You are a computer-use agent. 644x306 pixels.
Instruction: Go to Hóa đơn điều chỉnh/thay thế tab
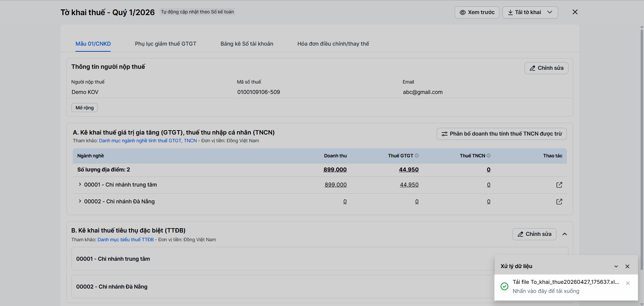333,44
